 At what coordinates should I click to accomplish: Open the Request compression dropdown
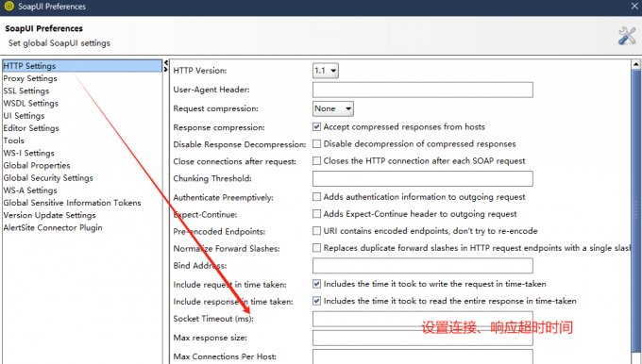click(x=333, y=108)
